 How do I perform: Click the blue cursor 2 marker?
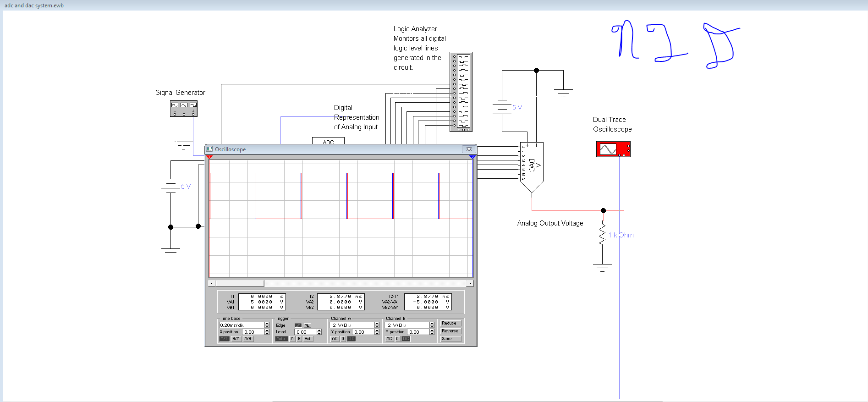pos(472,157)
